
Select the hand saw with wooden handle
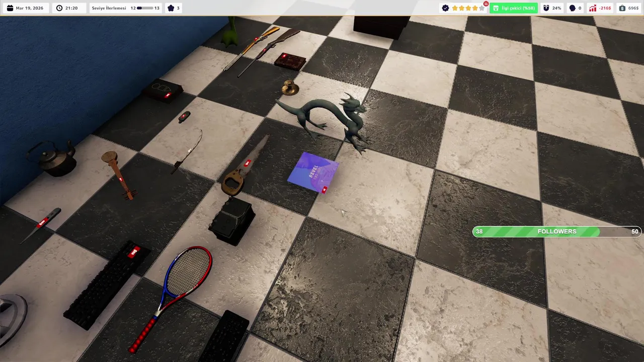pyautogui.click(x=245, y=167)
